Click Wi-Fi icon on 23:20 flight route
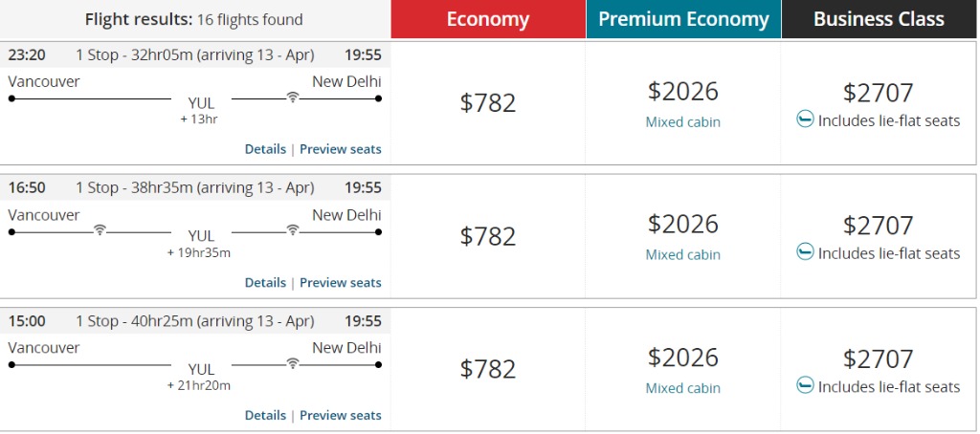The height and width of the screenshot is (434, 980). [x=292, y=97]
